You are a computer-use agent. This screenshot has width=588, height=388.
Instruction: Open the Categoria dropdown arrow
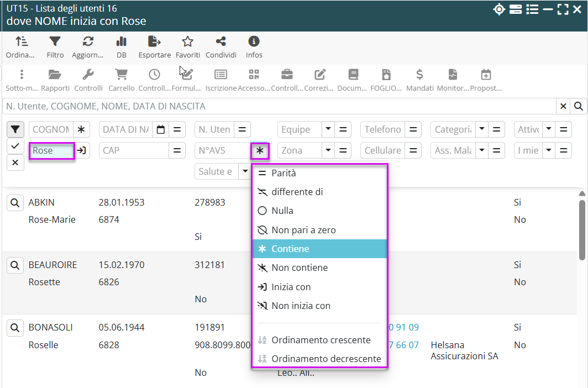(x=481, y=129)
